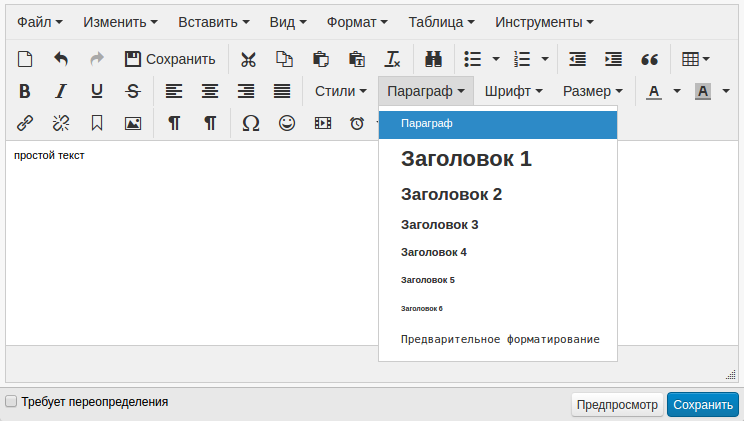
Task: Remove link with broken chain icon
Action: pyautogui.click(x=61, y=123)
